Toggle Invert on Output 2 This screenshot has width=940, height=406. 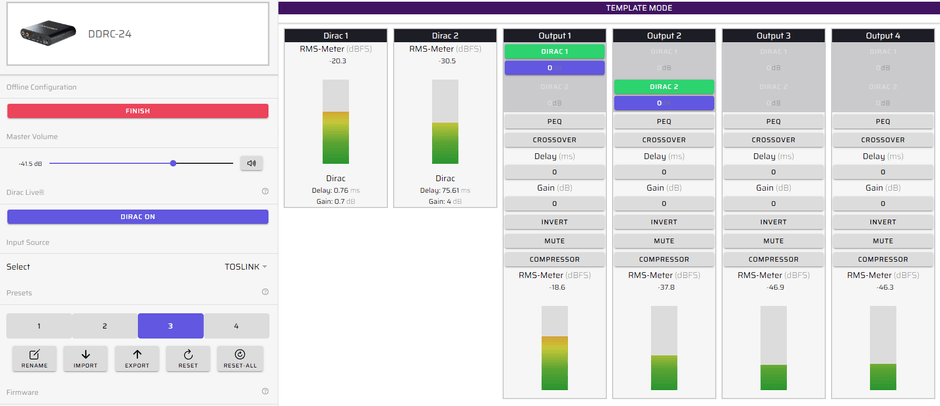tap(663, 222)
